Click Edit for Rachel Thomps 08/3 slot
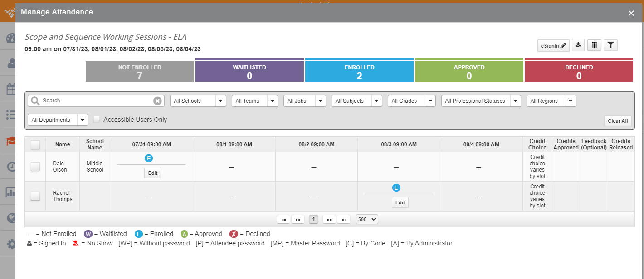 400,202
